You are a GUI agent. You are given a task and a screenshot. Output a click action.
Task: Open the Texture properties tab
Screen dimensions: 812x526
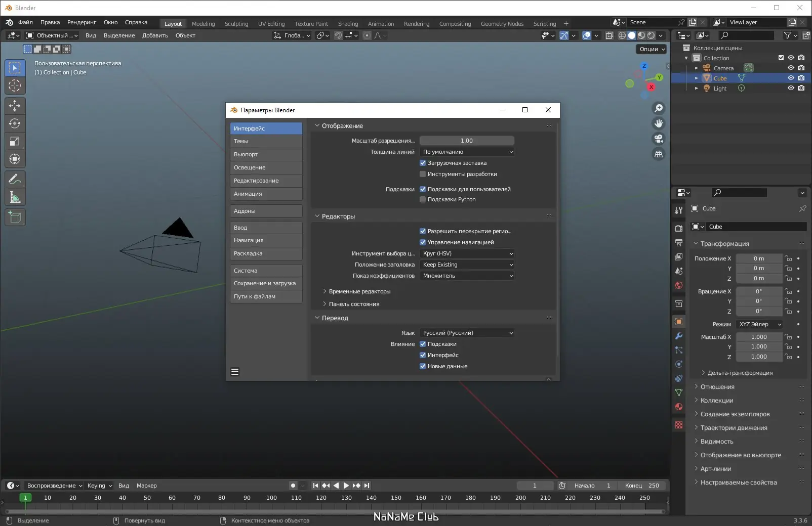point(679,425)
